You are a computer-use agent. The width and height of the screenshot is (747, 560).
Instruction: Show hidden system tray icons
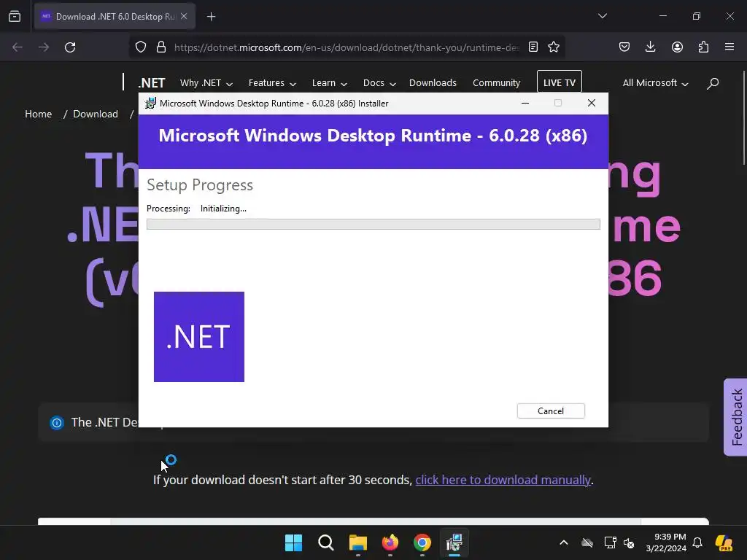(x=564, y=542)
